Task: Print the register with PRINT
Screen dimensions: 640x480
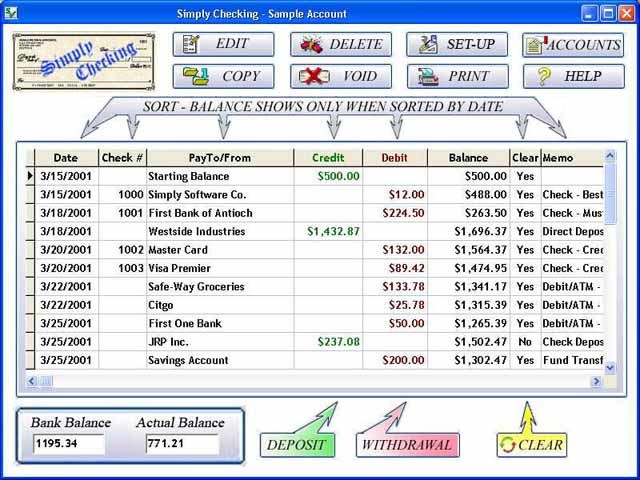Action: tap(458, 76)
